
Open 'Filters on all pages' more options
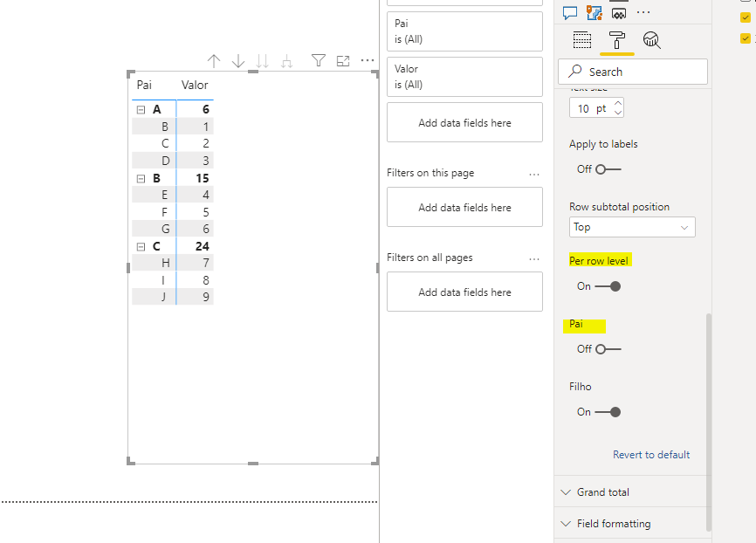pos(534,259)
